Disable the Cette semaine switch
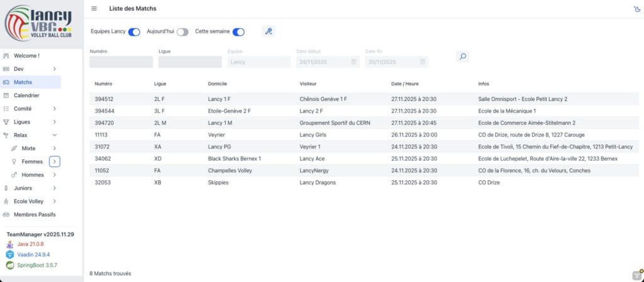The width and height of the screenshot is (644, 282). pyautogui.click(x=238, y=32)
